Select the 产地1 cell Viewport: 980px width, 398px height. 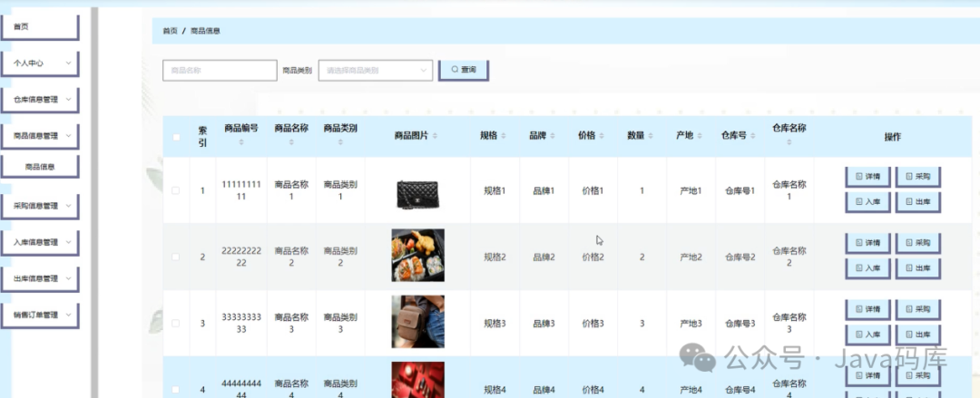tap(691, 190)
